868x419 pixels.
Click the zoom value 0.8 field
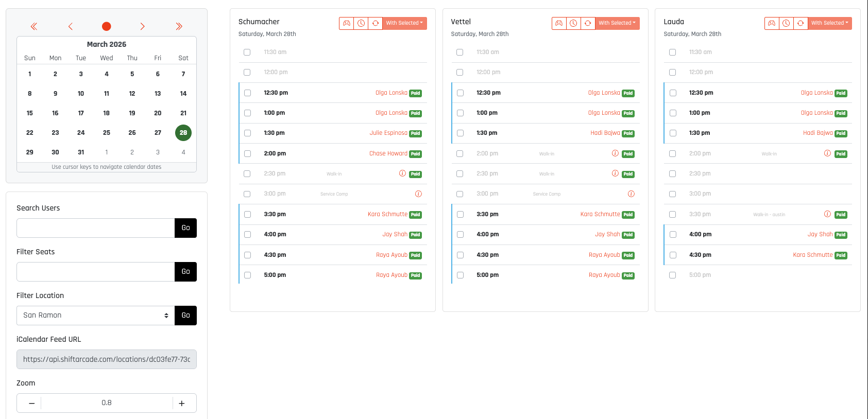tap(107, 403)
